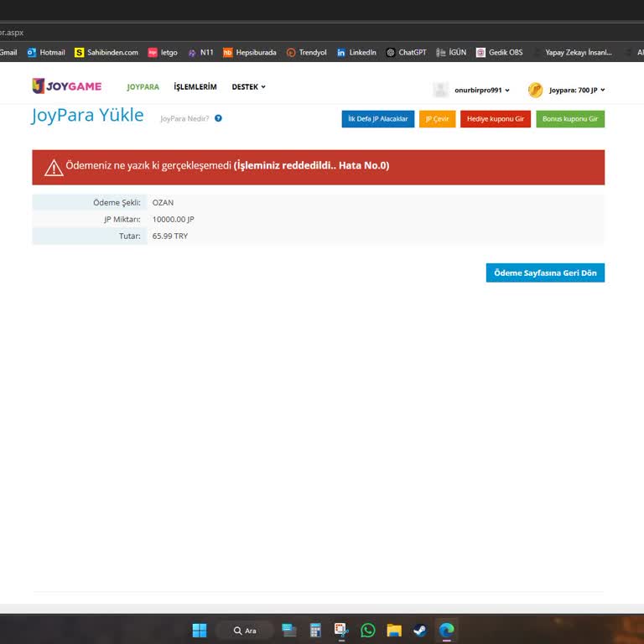This screenshot has height=644, width=644.
Task: Click the JoyPara Yükle heading
Action: pos(87,115)
